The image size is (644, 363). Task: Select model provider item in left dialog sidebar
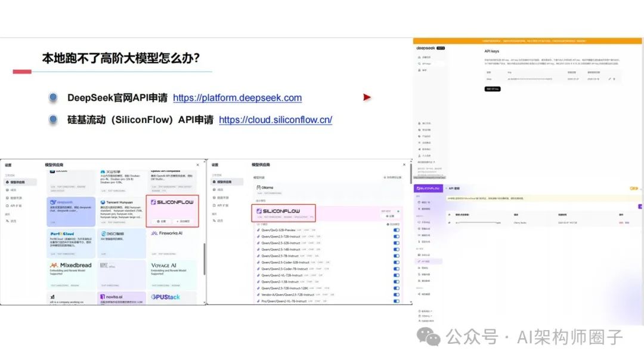coord(19,182)
